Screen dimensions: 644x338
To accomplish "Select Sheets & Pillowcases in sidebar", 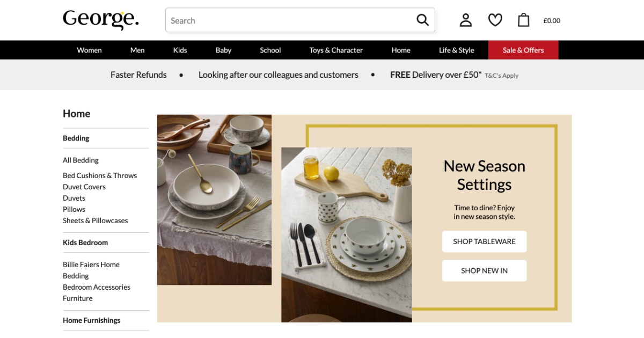I will [x=96, y=221].
